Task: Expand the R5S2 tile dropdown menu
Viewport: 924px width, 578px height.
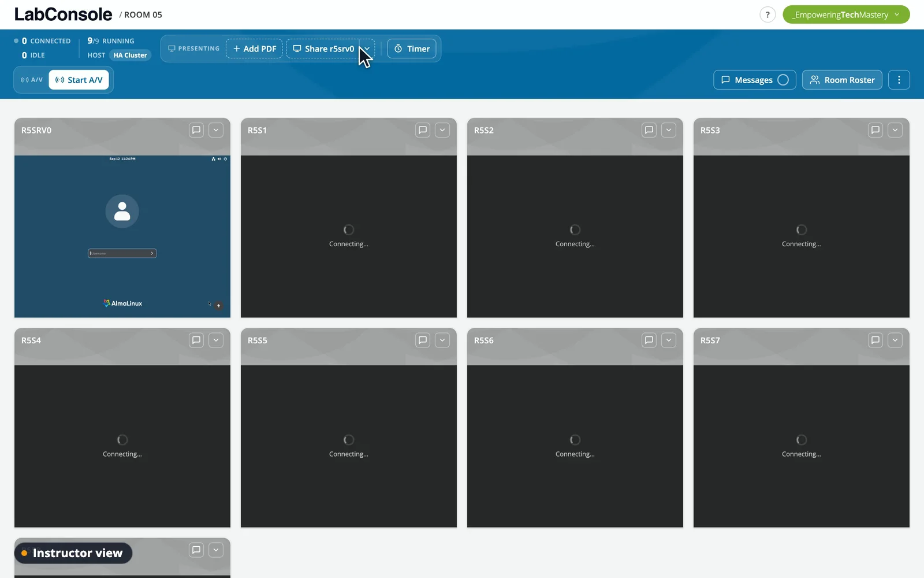Action: 669,130
